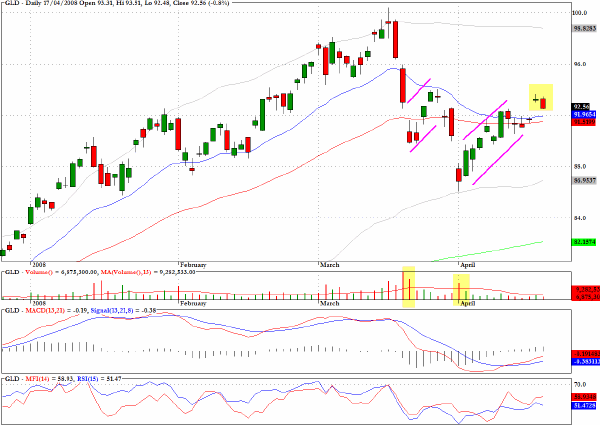Click the gray 98.8283 upper band label
Screen dimensions: 600x425
click(x=584, y=28)
